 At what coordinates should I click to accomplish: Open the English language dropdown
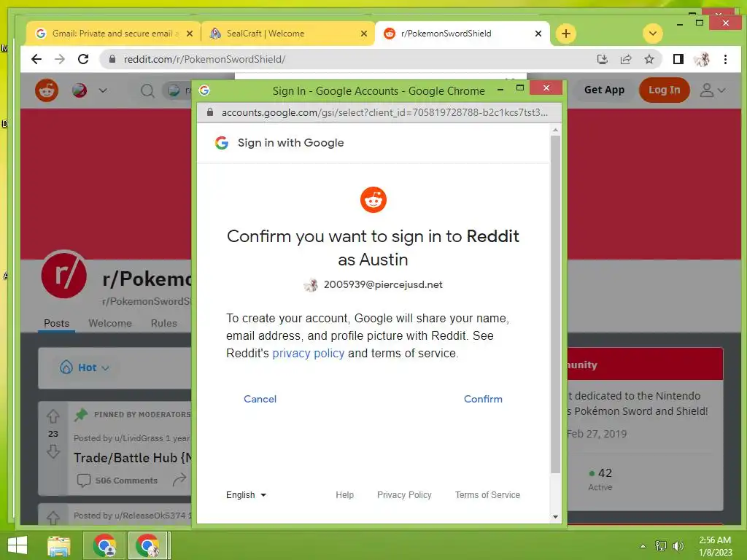pyautogui.click(x=246, y=495)
